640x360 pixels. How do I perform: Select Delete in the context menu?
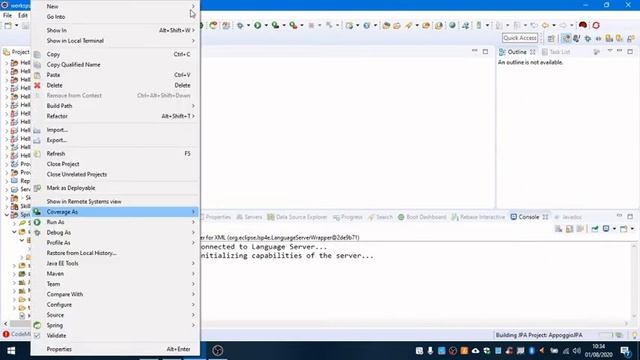(x=115, y=85)
